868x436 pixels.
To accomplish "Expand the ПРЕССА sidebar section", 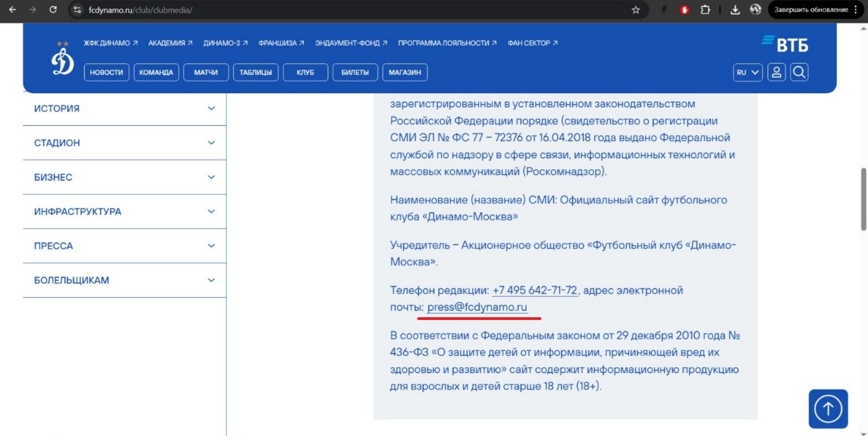I will coord(124,246).
